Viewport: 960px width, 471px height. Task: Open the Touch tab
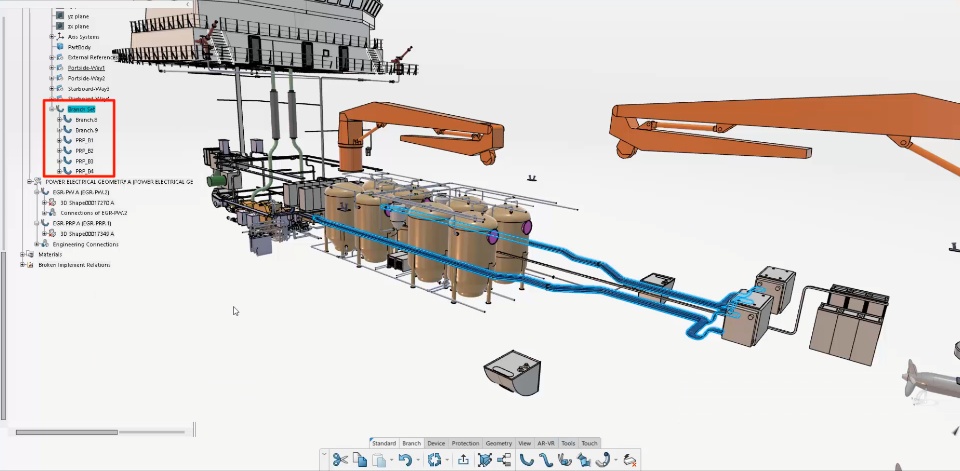[x=590, y=443]
